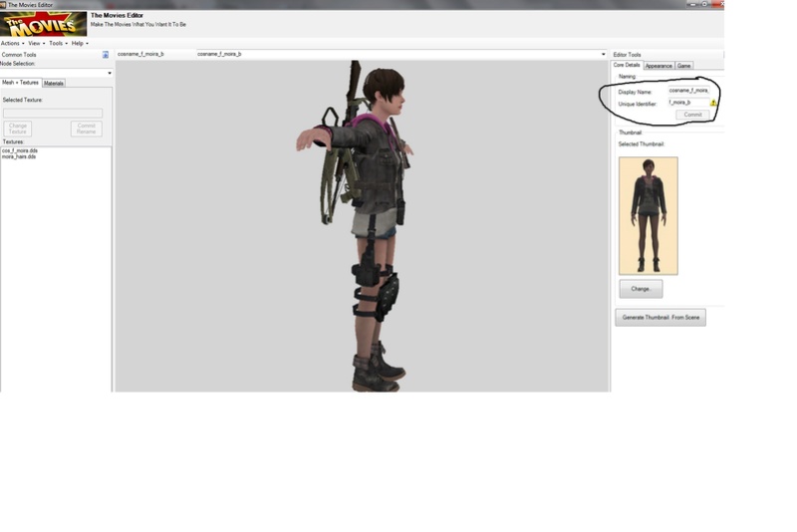Screen dimensions: 797x532
Task: Switch to the Materials tab
Action: 54,84
